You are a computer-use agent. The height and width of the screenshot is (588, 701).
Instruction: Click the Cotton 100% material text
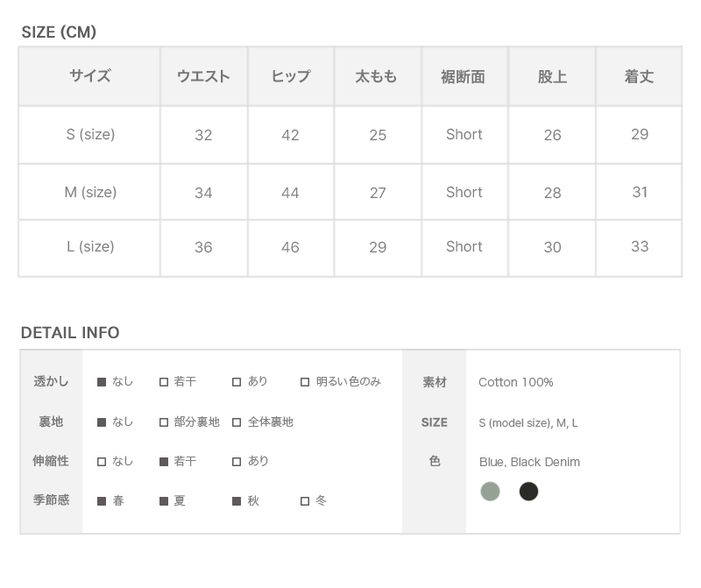point(515,382)
